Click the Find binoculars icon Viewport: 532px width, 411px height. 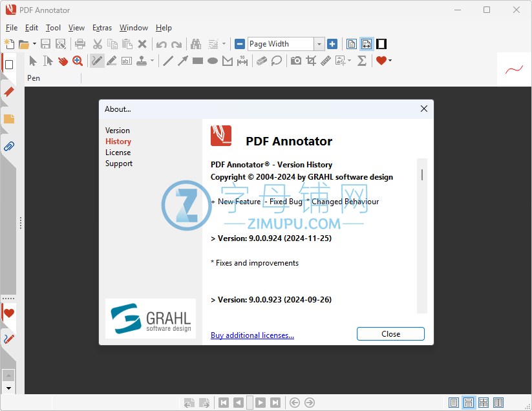click(196, 44)
